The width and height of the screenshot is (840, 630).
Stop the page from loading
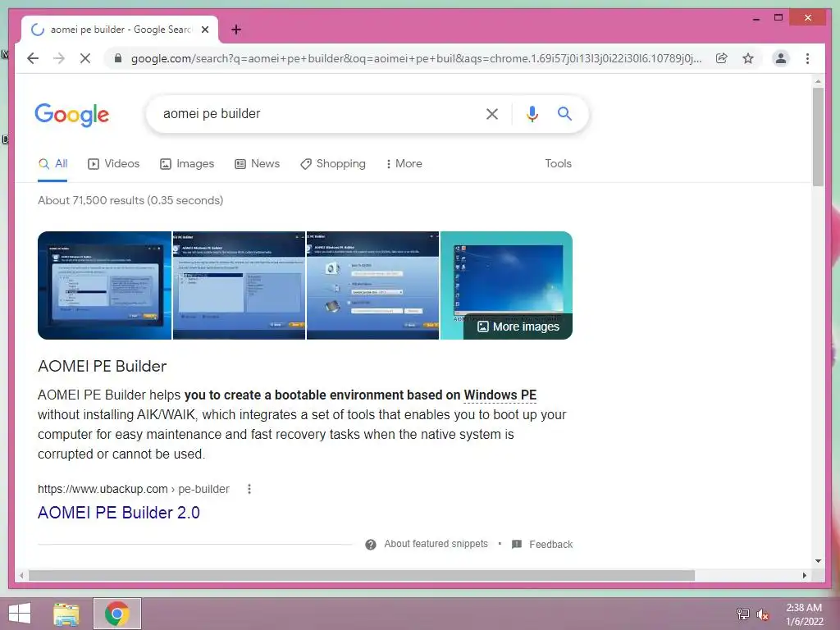pos(85,58)
